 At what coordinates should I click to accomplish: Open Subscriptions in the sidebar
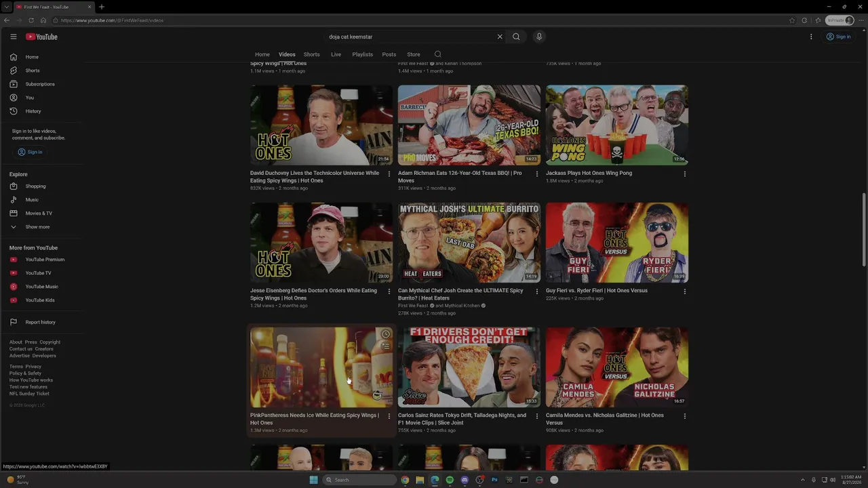(x=42, y=84)
